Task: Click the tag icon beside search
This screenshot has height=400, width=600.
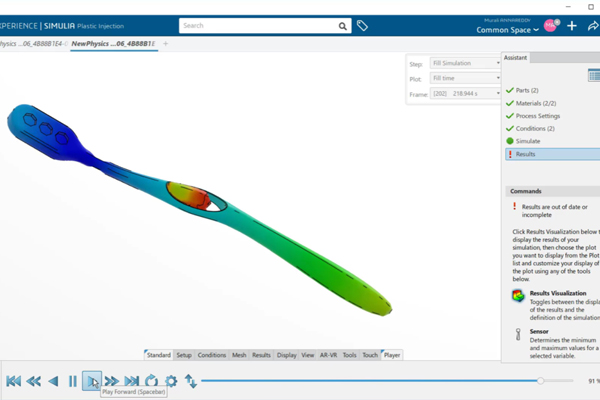Action: 363,26
